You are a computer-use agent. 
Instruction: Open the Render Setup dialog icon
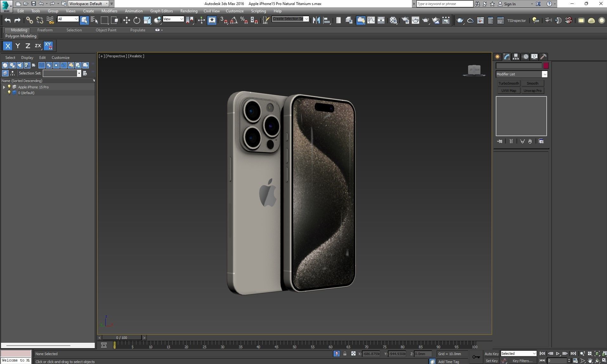tap(405, 20)
